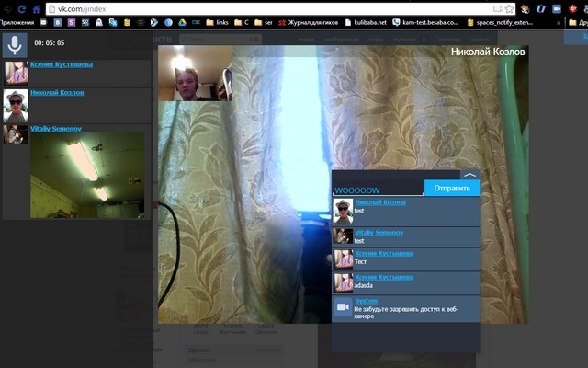Open the 'links' bookmarks folder
The height and width of the screenshot is (368, 588).
218,22
